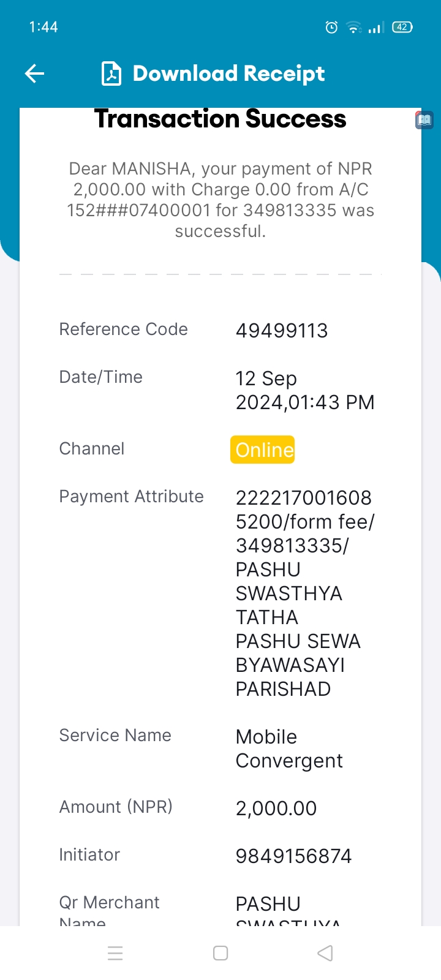Open recent apps via navigation menu icon
Viewport: 441px width, 980px height.
point(115,953)
